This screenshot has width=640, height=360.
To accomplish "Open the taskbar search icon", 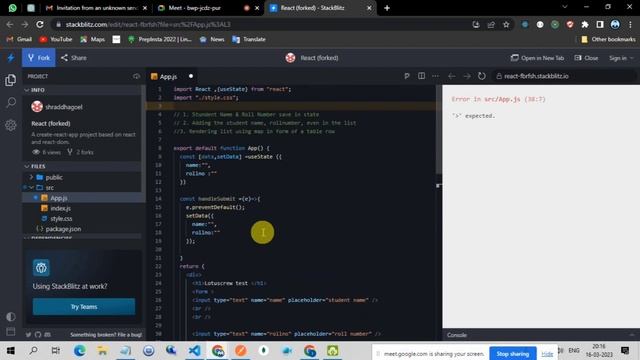I will click(x=33, y=351).
